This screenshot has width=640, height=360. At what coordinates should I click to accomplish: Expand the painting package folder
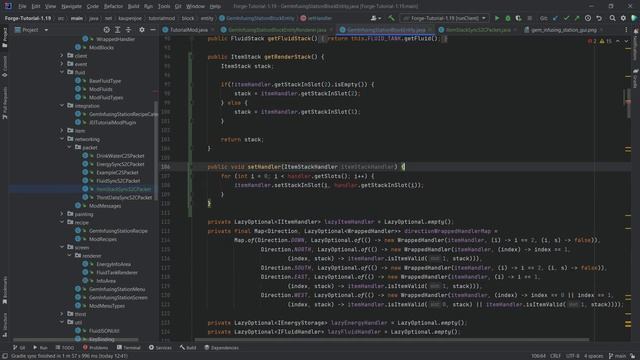[62, 214]
